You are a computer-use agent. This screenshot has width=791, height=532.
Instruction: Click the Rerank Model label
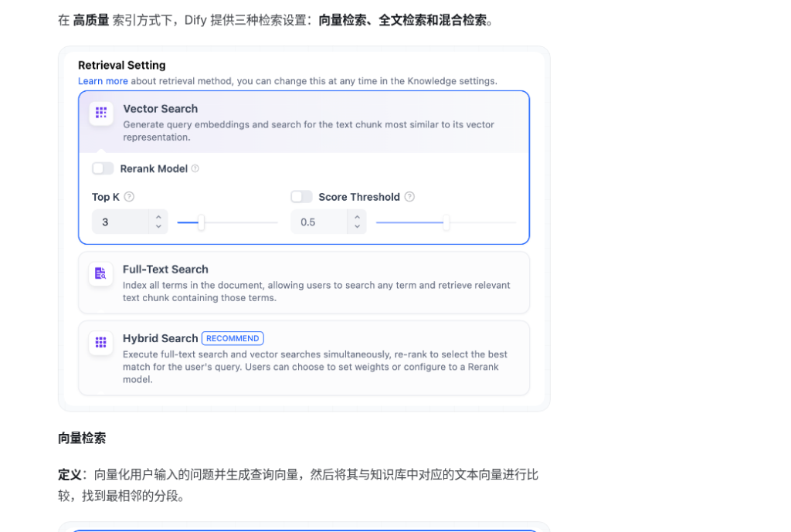point(154,169)
